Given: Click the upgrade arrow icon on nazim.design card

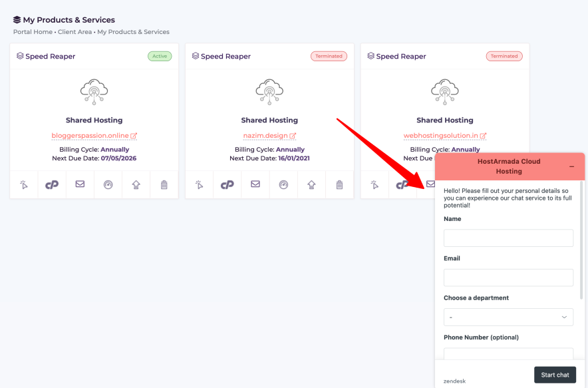Looking at the screenshot, I should tap(311, 184).
